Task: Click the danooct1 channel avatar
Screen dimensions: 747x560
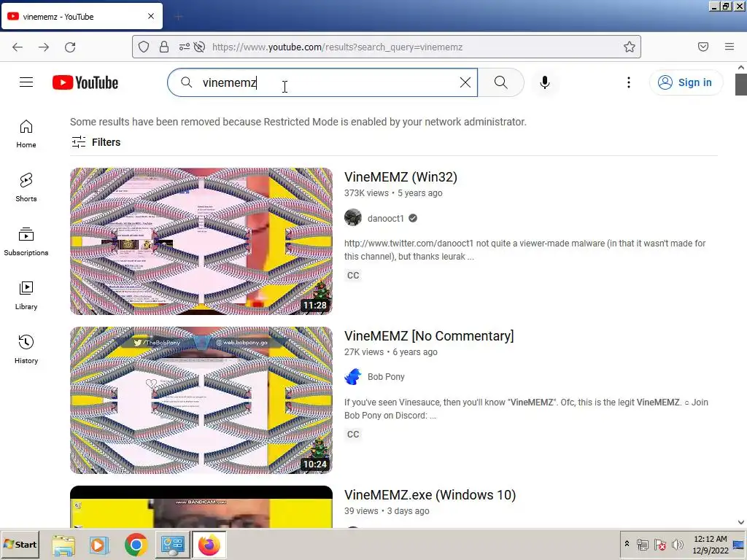Action: 353,217
